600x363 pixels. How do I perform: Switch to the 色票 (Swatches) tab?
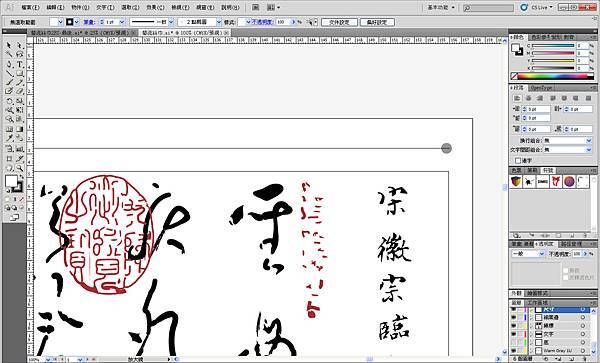517,170
